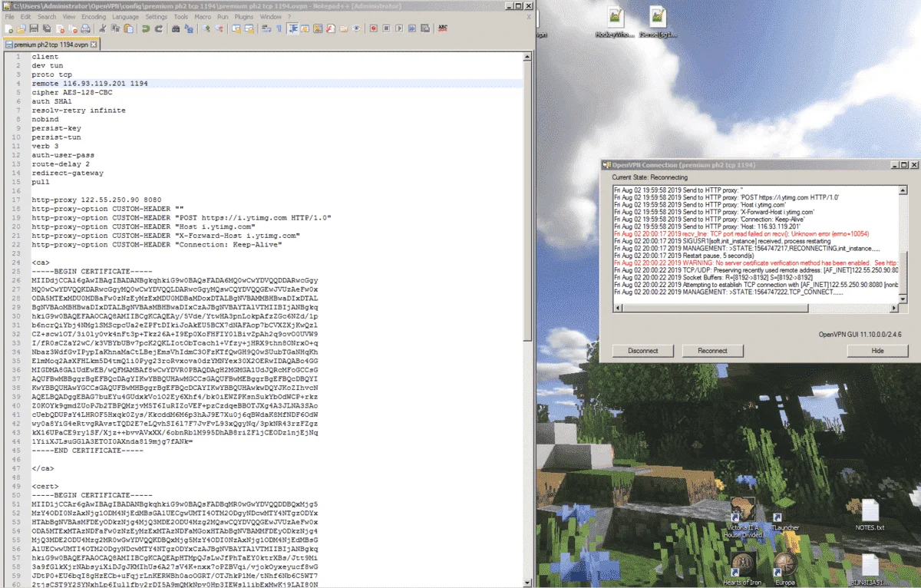The width and height of the screenshot is (921, 588).
Task: Save the current file via toolbar icon
Action: coord(34,28)
